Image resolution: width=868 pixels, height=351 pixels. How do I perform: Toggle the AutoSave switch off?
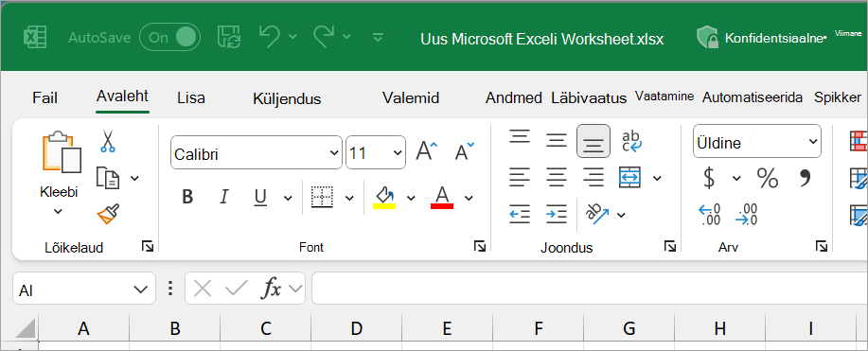pos(169,37)
